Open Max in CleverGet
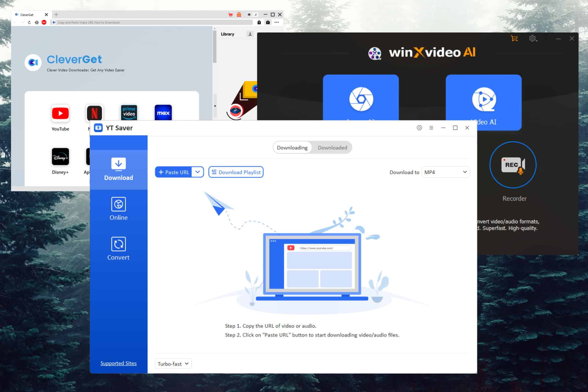This screenshot has height=392, width=588. tap(163, 112)
